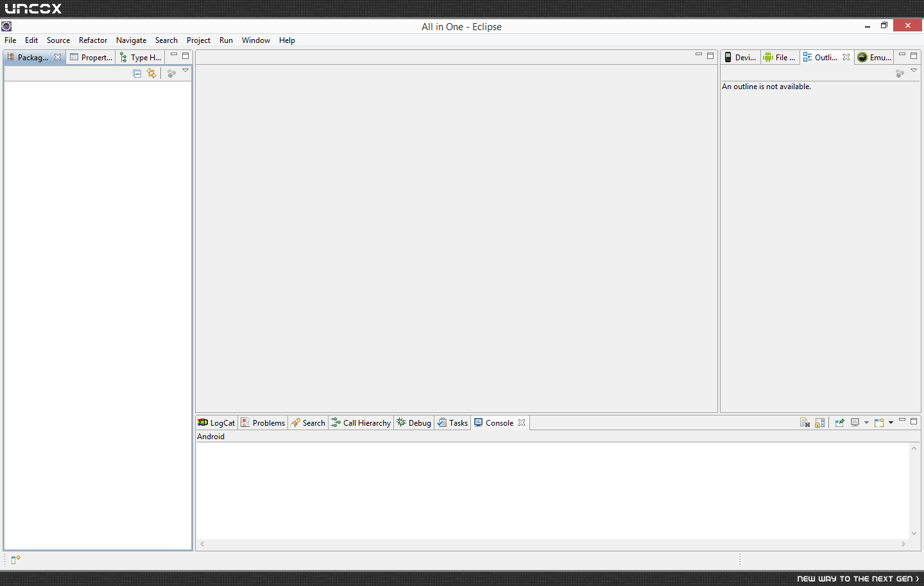Image resolution: width=924 pixels, height=586 pixels.
Task: Click console horizontal scrollbar right arrow
Action: click(x=903, y=544)
